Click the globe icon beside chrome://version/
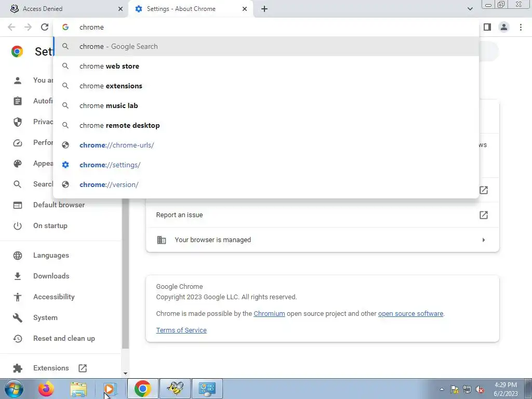532x399 pixels. click(65, 184)
